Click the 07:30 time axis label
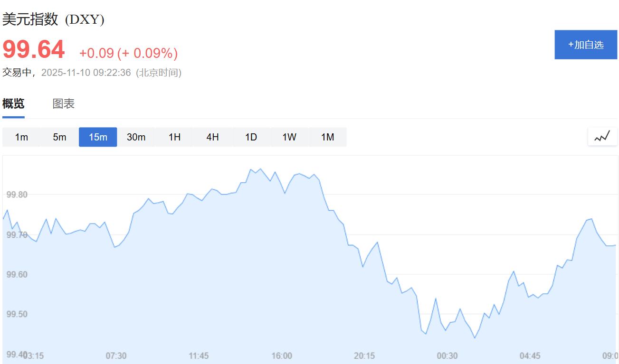This screenshot has width=619, height=364. pyautogui.click(x=116, y=356)
